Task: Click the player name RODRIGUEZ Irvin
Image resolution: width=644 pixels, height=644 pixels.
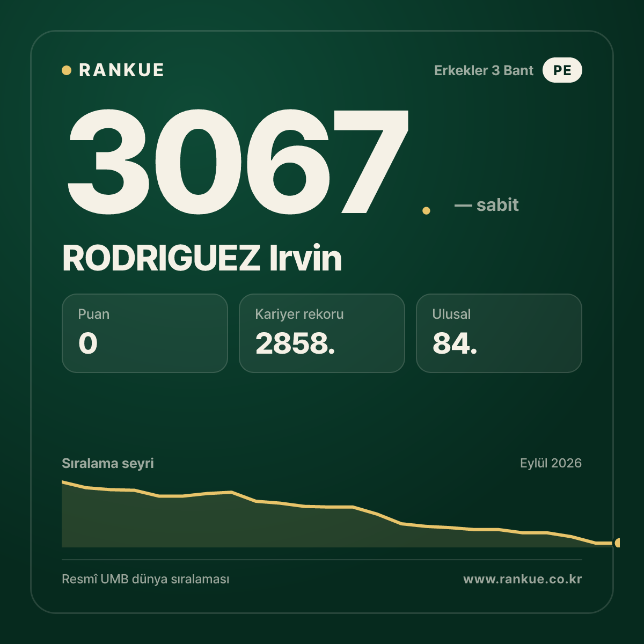Action: click(x=202, y=258)
